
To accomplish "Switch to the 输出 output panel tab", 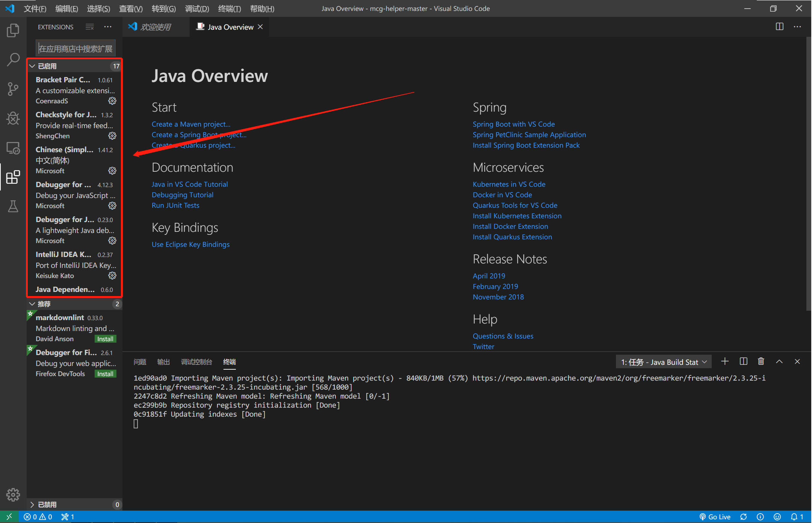I will pyautogui.click(x=163, y=362).
